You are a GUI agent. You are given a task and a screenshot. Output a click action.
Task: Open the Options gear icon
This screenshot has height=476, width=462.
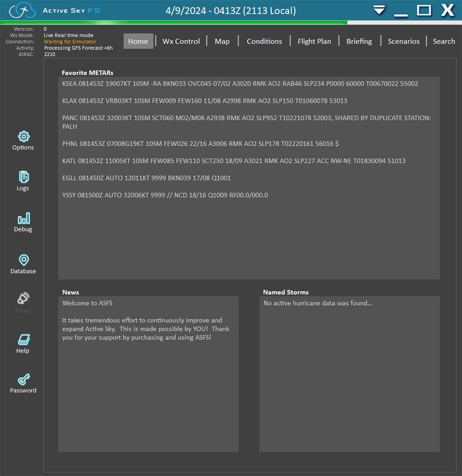point(24,136)
